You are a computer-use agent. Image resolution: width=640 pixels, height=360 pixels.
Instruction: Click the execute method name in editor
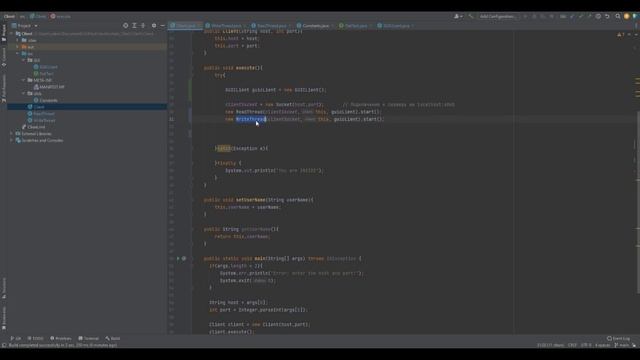coord(245,68)
